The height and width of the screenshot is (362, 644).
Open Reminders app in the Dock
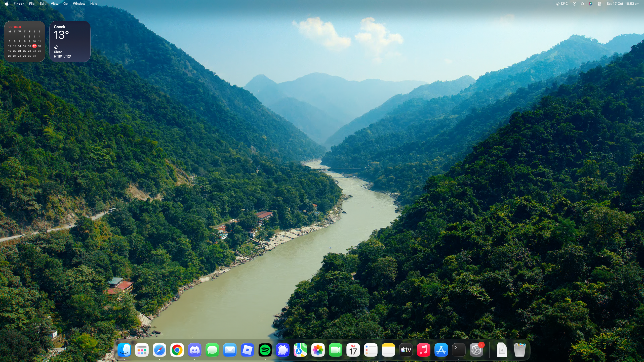(x=371, y=350)
